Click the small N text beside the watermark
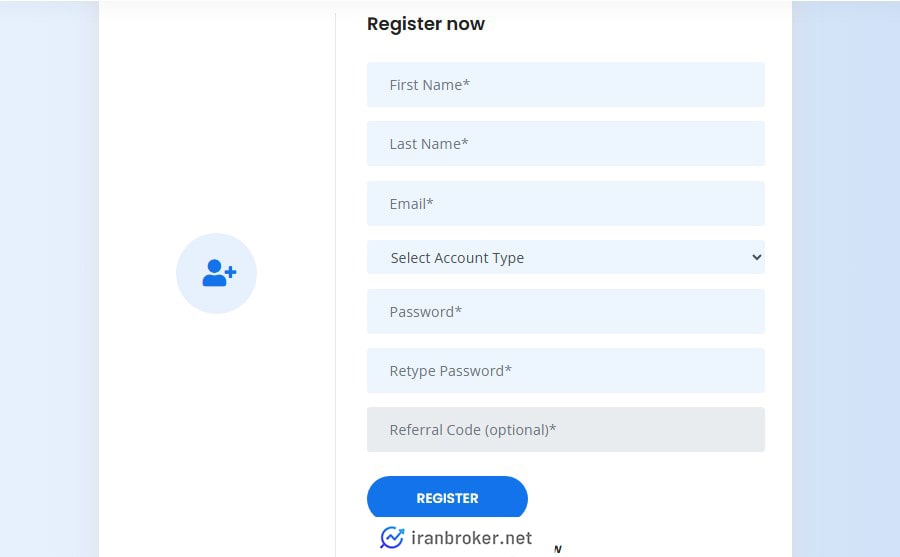The height and width of the screenshot is (557, 900). (557, 549)
